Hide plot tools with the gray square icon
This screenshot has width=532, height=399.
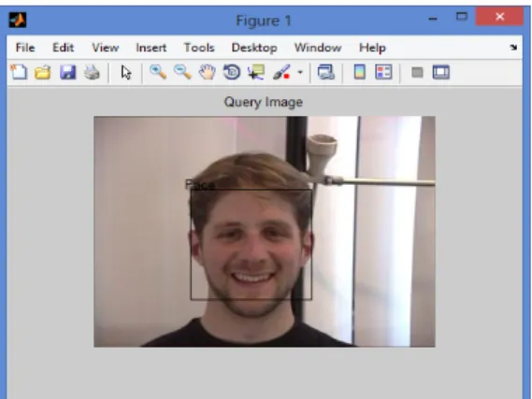pos(417,72)
